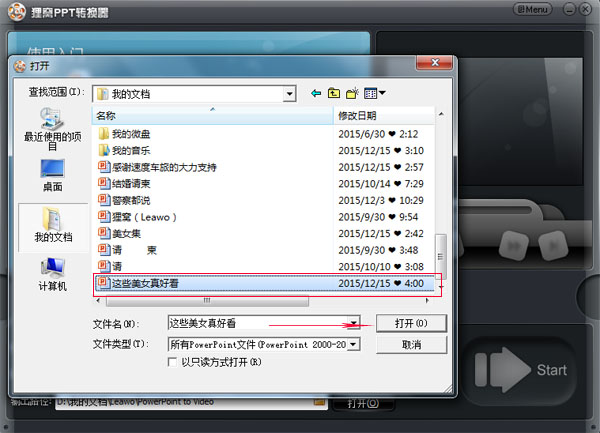Open the Menu button in main window
The width and height of the screenshot is (600, 433).
[x=532, y=9]
